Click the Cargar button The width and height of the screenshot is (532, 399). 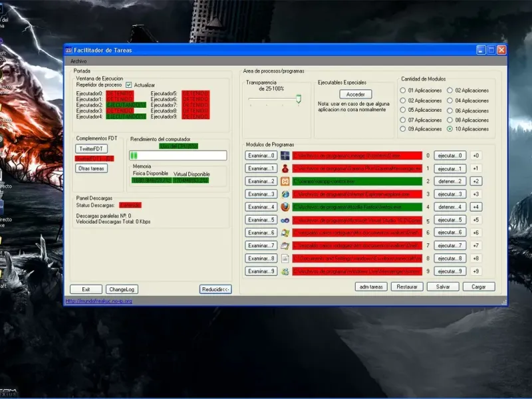479,287
